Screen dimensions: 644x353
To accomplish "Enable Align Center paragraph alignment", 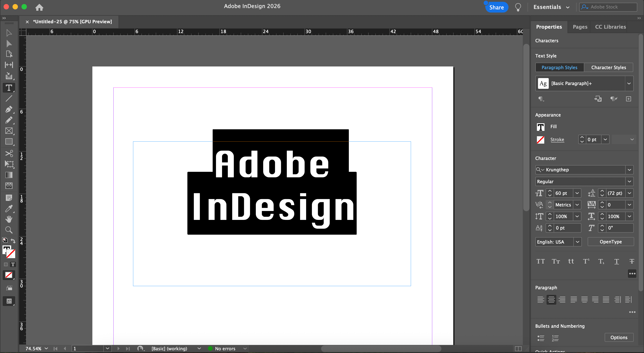I will coord(551,300).
